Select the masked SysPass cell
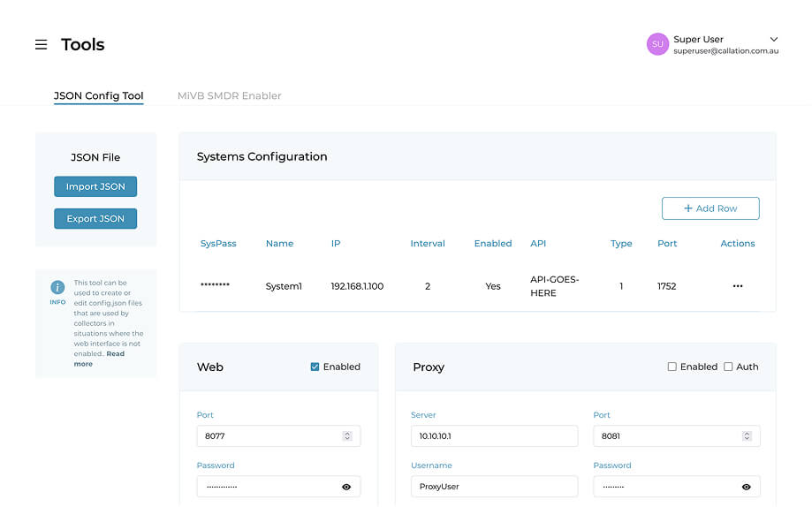Image resolution: width=812 pixels, height=507 pixels. click(215, 284)
